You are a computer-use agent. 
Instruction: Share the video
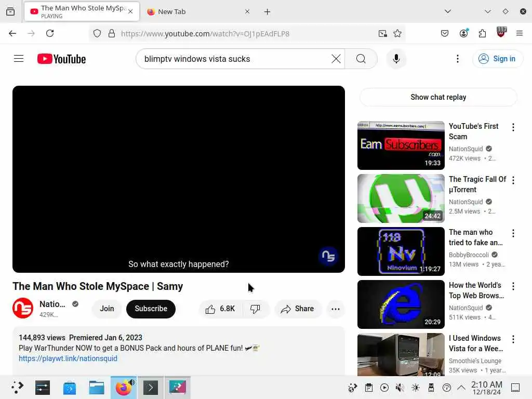(x=298, y=309)
